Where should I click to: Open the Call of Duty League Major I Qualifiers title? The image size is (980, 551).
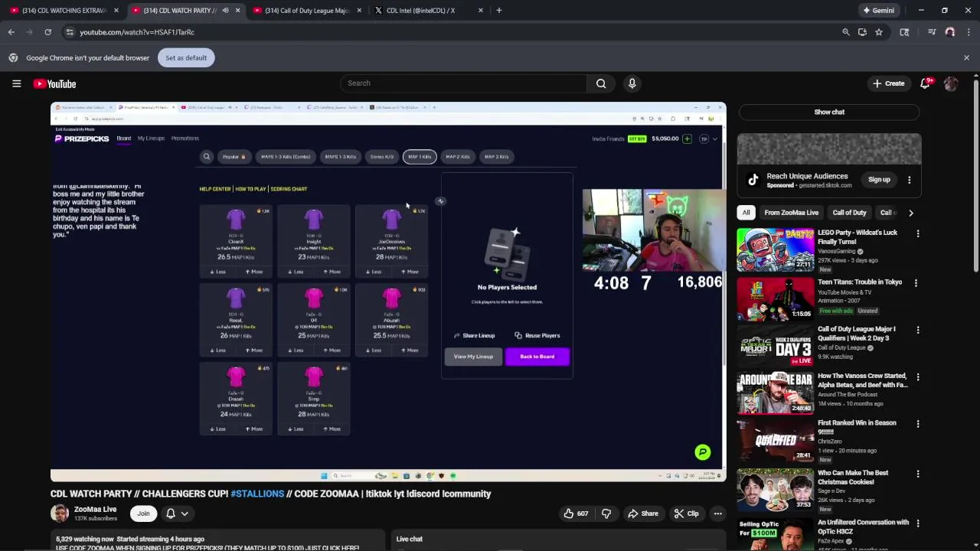pos(856,333)
